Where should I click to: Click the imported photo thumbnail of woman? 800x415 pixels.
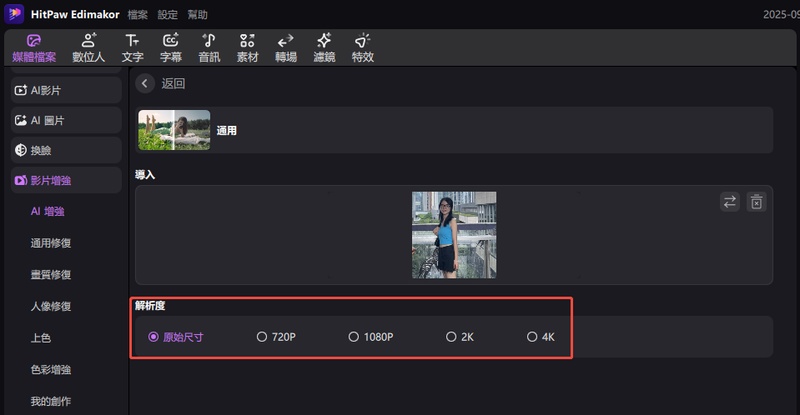click(x=454, y=235)
